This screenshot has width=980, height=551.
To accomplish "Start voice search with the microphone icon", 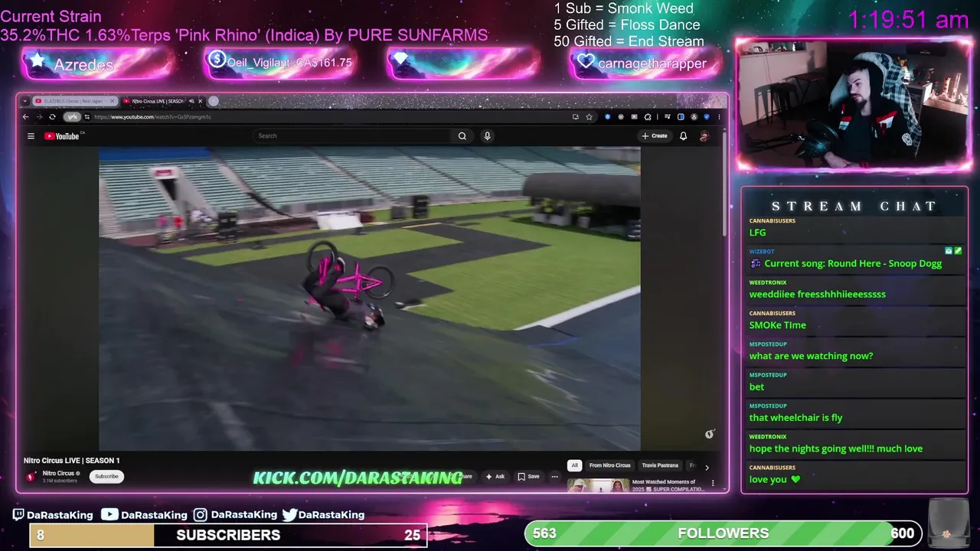I will (x=487, y=136).
